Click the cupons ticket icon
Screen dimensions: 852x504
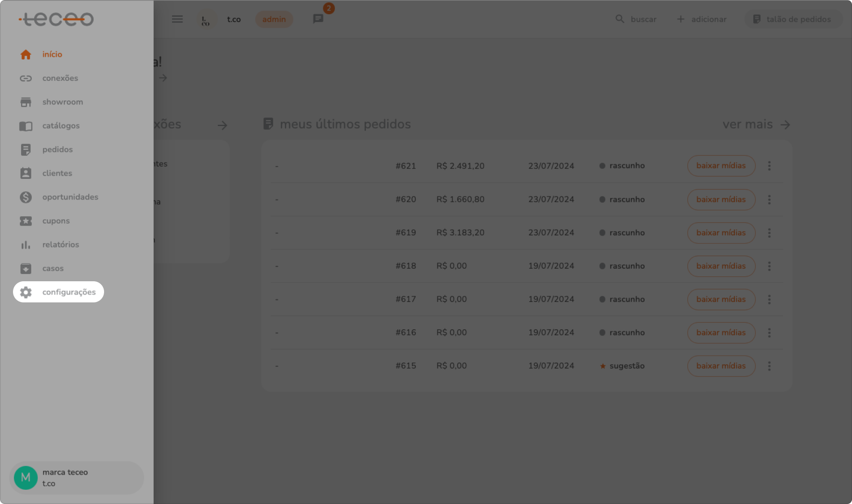click(26, 221)
